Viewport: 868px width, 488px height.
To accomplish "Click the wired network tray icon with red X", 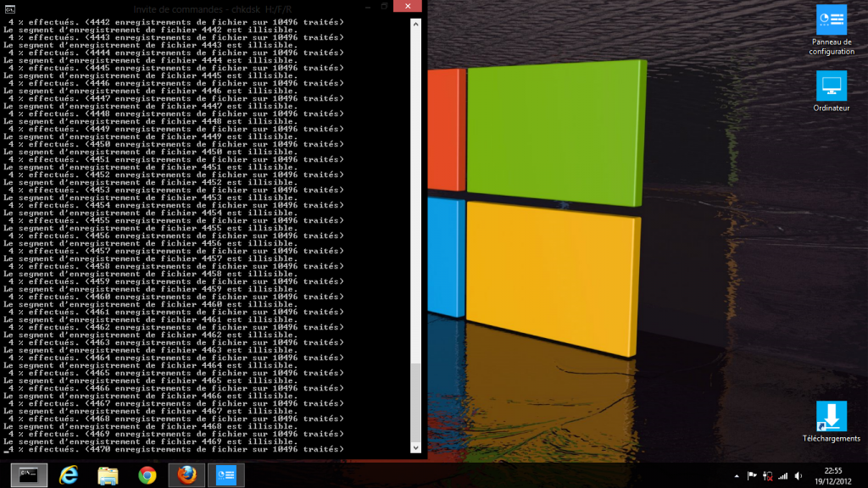I will point(767,476).
